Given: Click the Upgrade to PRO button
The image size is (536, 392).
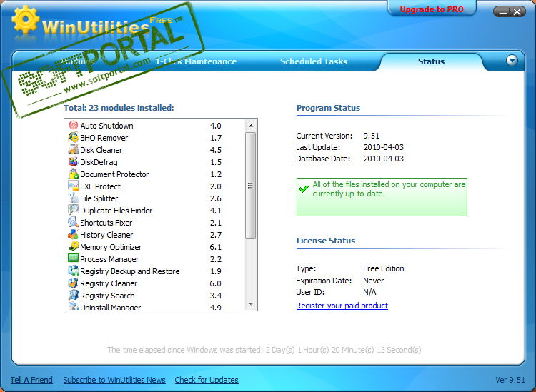Looking at the screenshot, I should pyautogui.click(x=432, y=9).
